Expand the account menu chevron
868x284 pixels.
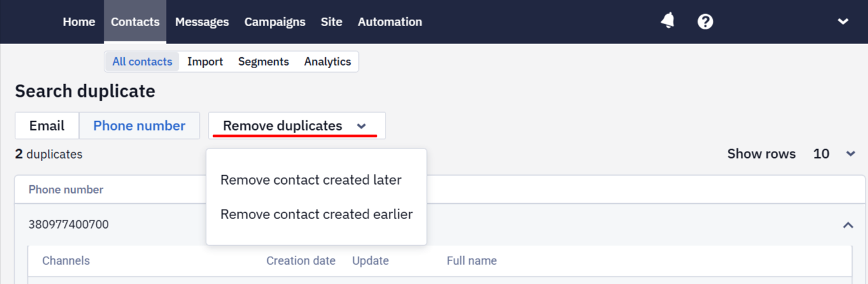(843, 22)
